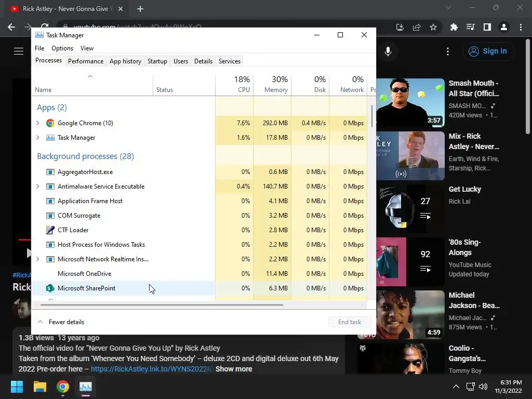Select the Microsoft OneDrive process row
Screen dimensions: 532x399
click(199, 274)
